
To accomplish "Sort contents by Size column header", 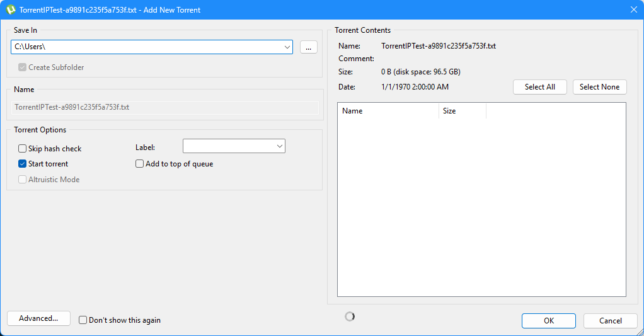I will (x=463, y=111).
